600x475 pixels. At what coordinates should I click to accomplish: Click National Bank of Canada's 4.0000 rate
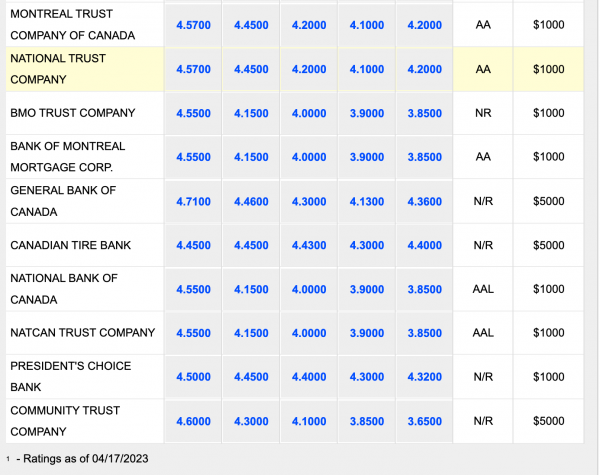coord(308,289)
